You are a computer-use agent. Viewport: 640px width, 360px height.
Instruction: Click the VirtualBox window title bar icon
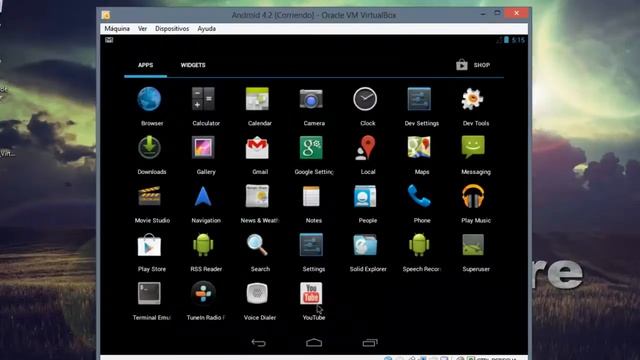coord(106,15)
